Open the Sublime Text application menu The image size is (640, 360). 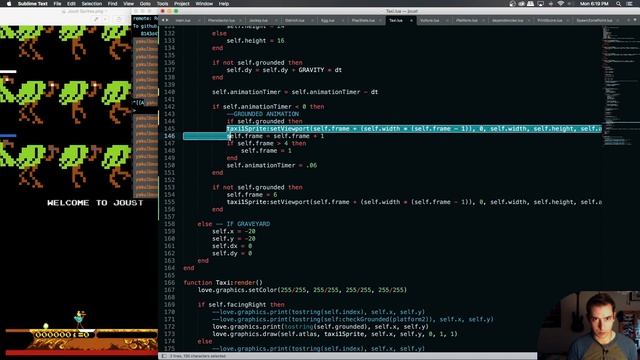33,4
